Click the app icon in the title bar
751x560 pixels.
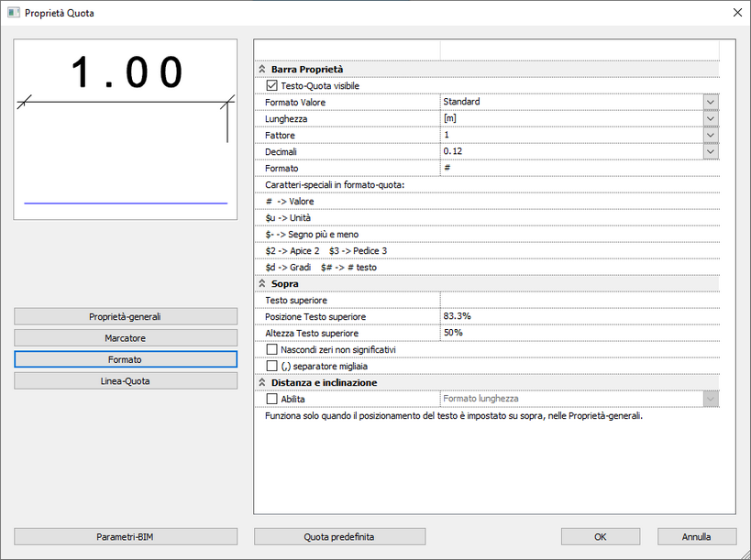14,13
